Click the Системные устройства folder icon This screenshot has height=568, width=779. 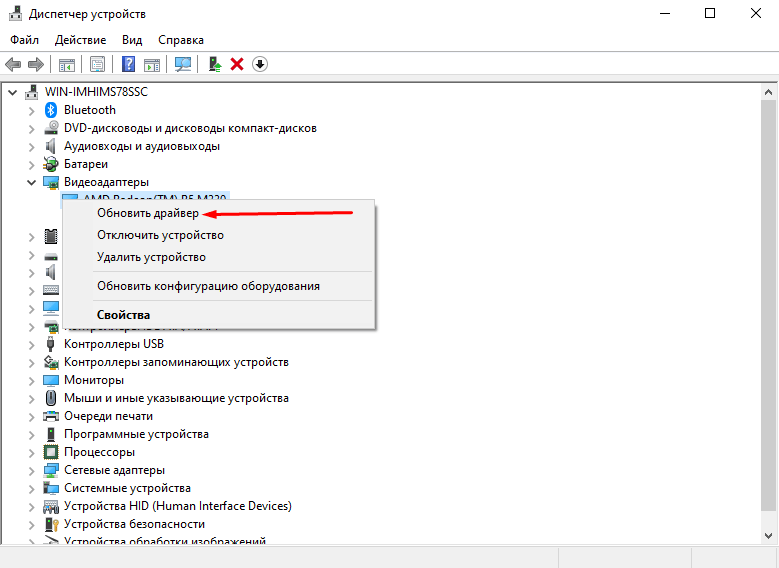(x=51, y=488)
